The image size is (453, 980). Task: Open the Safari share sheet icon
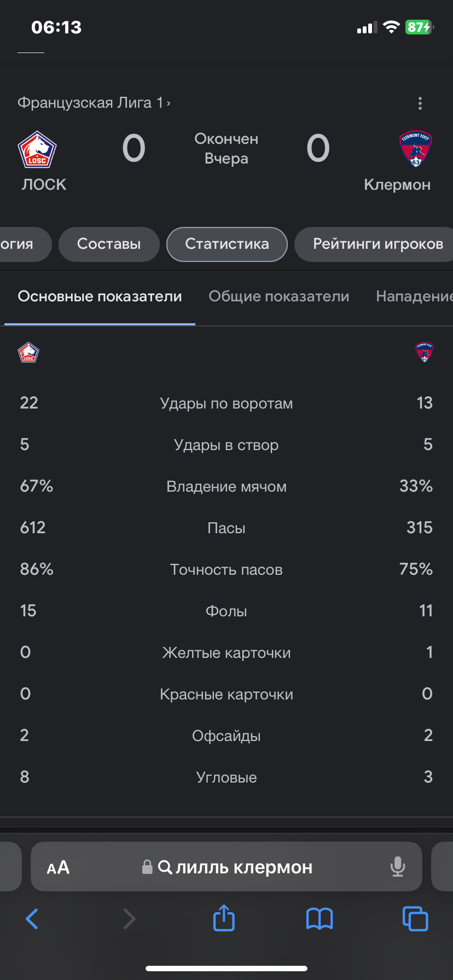coord(224,918)
